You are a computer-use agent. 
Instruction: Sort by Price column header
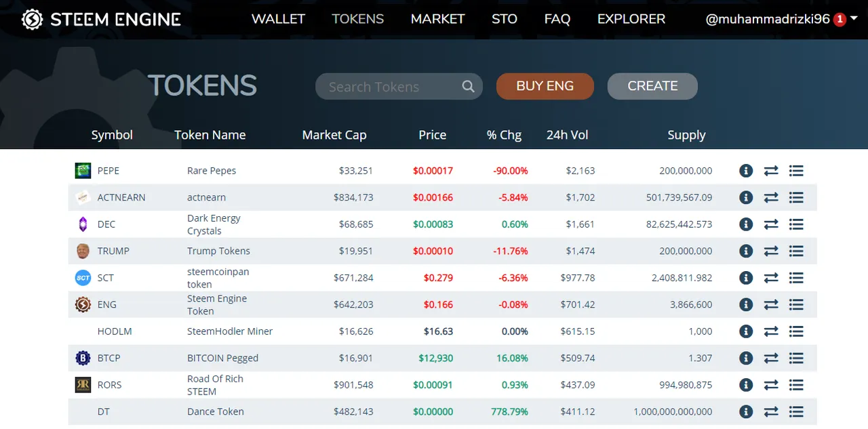[x=433, y=135]
